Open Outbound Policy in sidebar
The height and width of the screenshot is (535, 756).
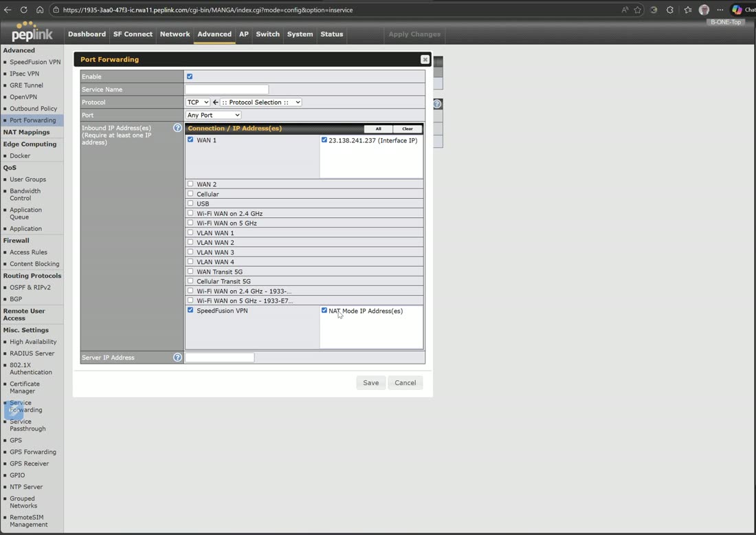pos(33,109)
